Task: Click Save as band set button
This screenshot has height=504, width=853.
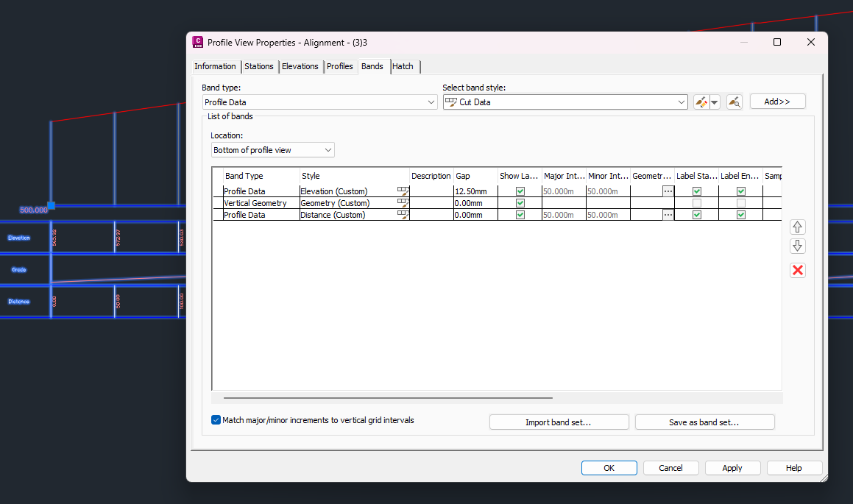Action: (x=704, y=422)
